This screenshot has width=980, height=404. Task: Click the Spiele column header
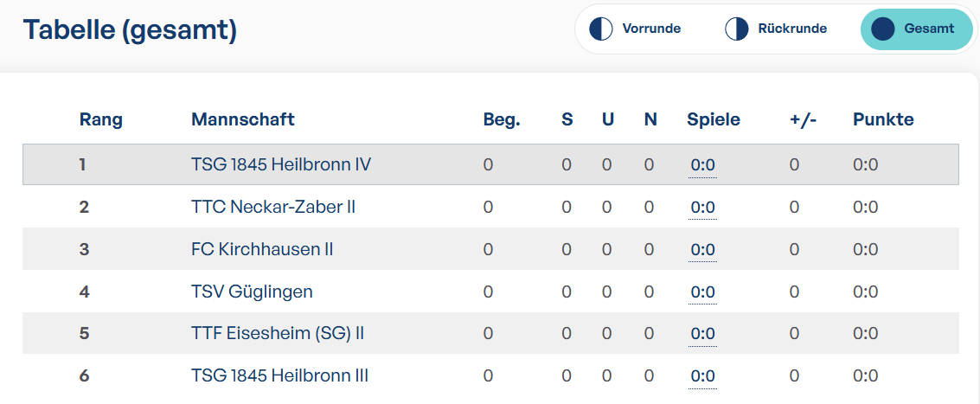coord(714,120)
